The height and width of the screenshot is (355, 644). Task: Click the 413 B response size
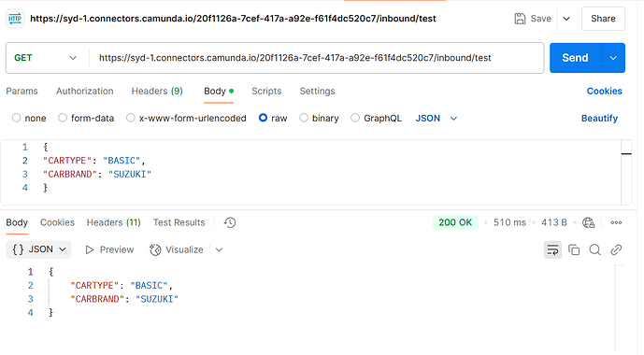pyautogui.click(x=553, y=222)
